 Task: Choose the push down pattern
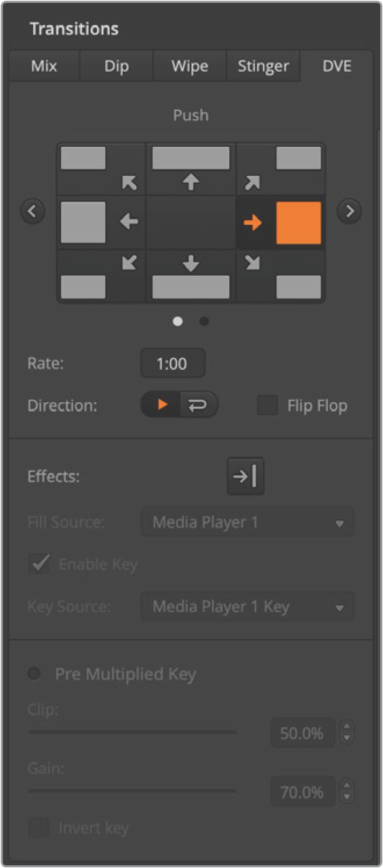tap(190, 276)
